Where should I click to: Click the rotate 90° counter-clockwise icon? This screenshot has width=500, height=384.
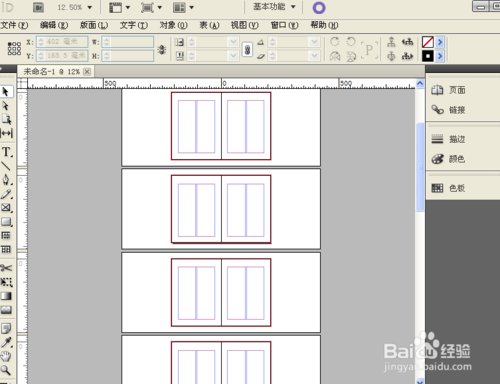pos(351,42)
